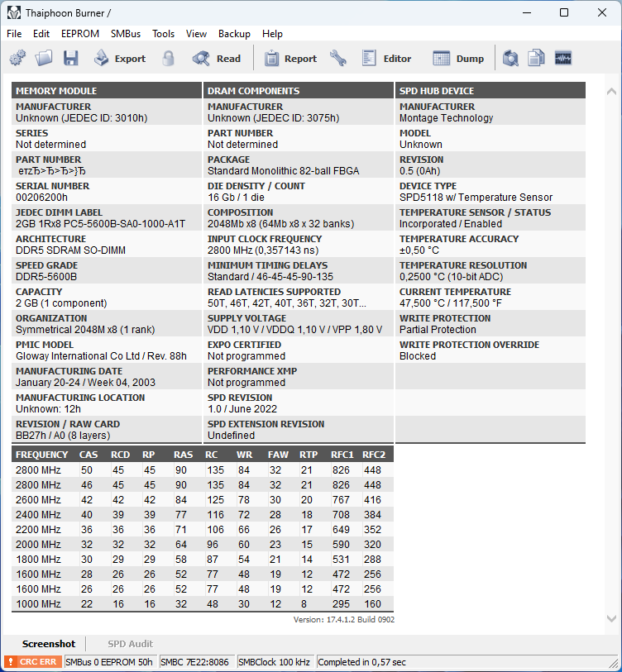Open the Tools menu
This screenshot has height=672, width=622.
point(164,34)
